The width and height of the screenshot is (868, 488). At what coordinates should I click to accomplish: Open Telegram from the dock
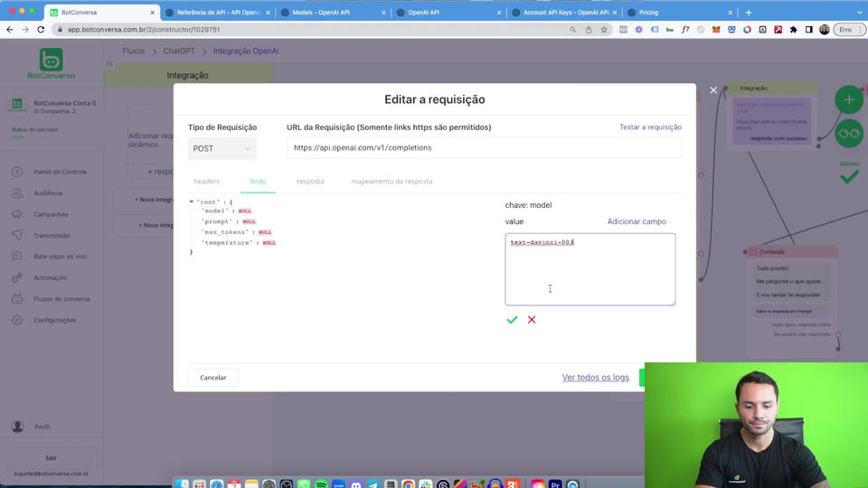click(373, 484)
